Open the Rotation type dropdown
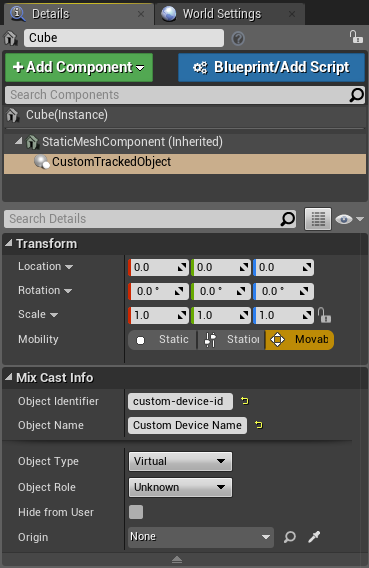 tap(68, 291)
